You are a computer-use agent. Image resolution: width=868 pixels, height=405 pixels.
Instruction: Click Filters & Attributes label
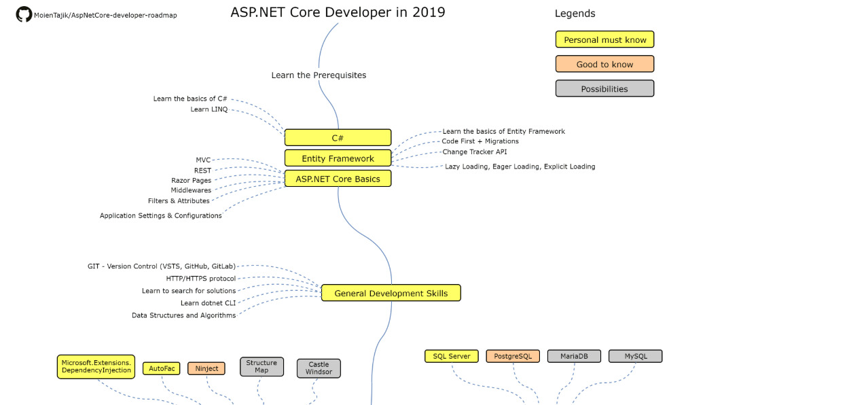click(179, 200)
